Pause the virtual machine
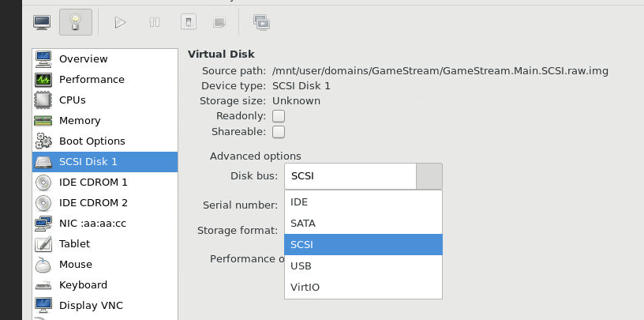 point(155,22)
